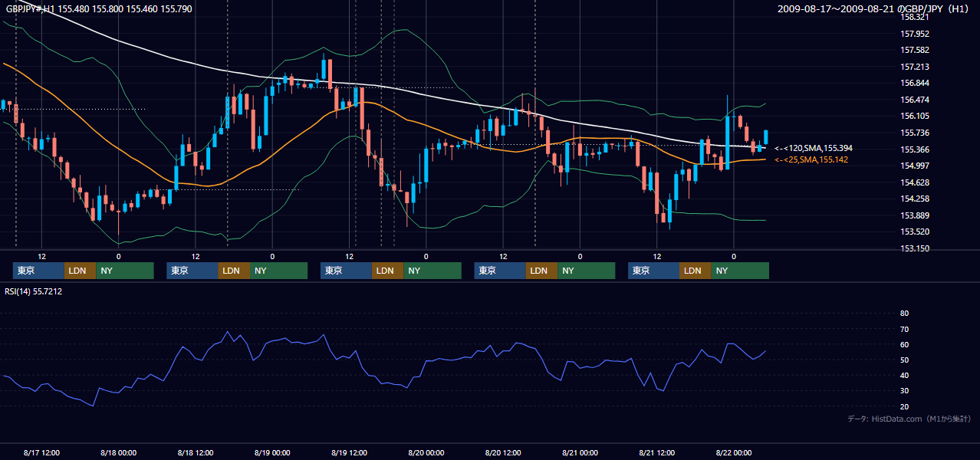This screenshot has height=460, width=980.
Task: Select RSI scale value 70
Action: click(x=904, y=329)
